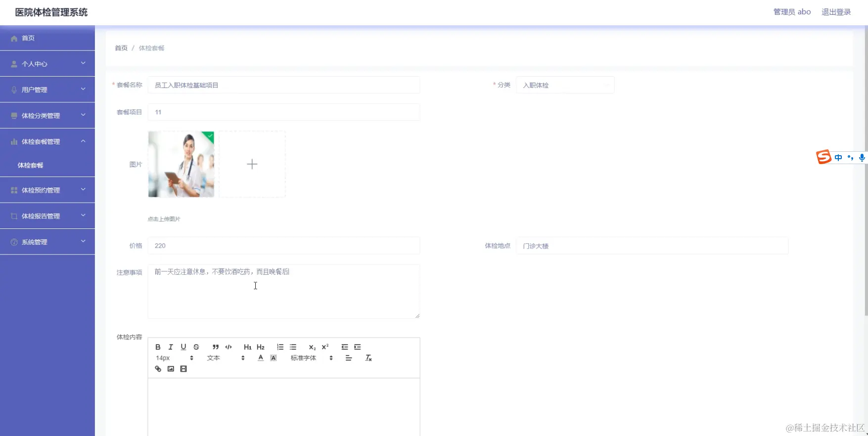Toggle superscript in editor

(325, 347)
